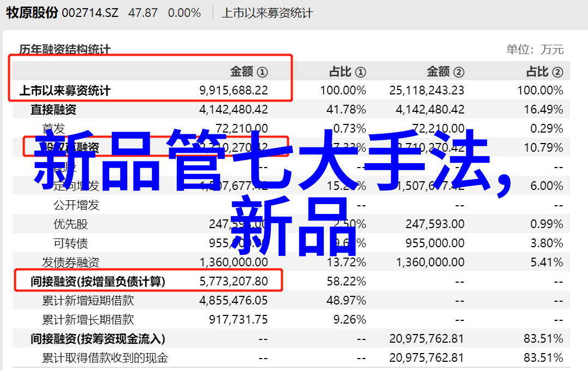Image resolution: width=588 pixels, height=370 pixels.
Task: Select the 优先股 row label
Action: [70, 224]
